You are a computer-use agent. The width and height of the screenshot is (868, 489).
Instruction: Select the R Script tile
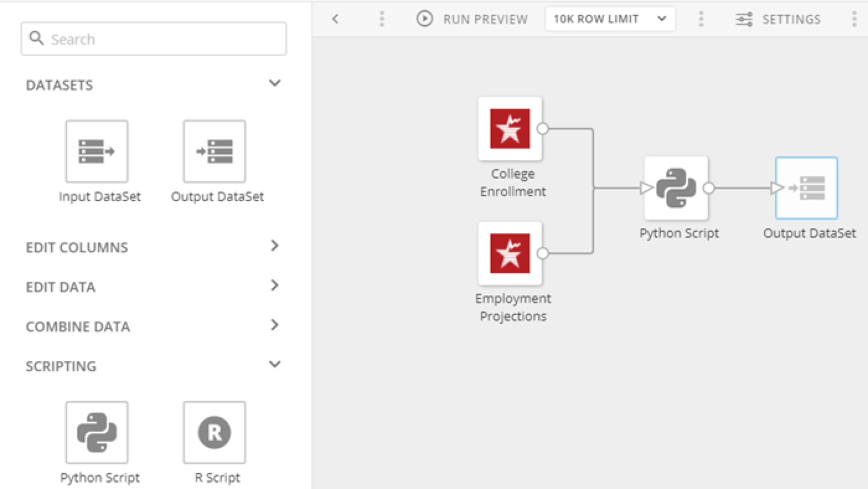[x=215, y=432]
